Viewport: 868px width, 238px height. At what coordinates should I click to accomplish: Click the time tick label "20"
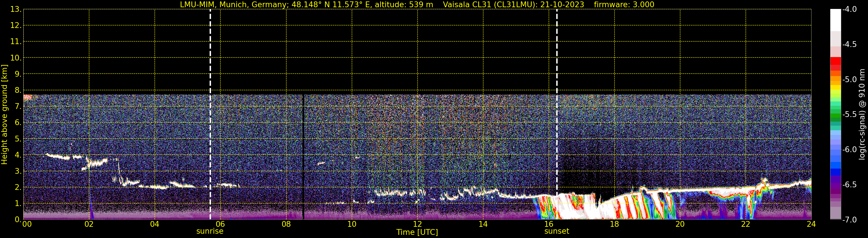point(680,224)
